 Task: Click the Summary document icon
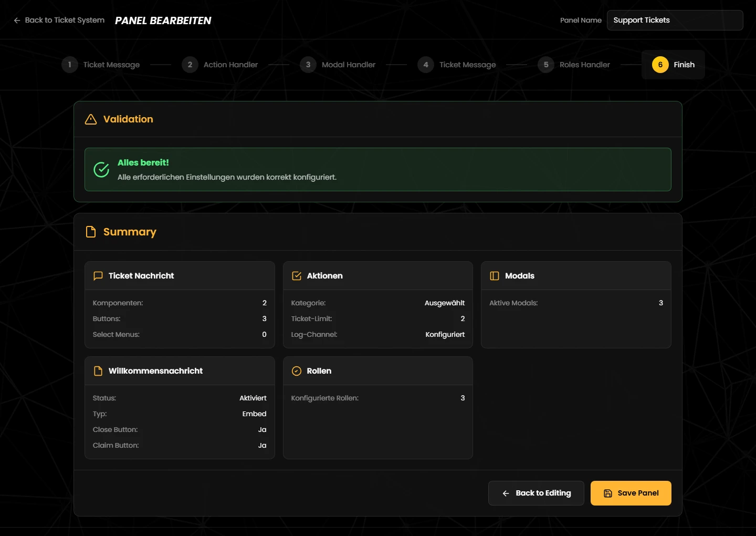(x=91, y=232)
